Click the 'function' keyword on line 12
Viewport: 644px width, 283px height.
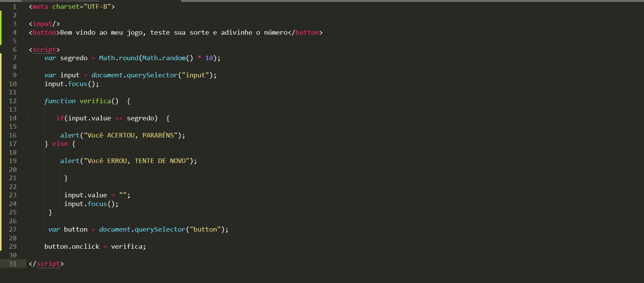click(60, 101)
